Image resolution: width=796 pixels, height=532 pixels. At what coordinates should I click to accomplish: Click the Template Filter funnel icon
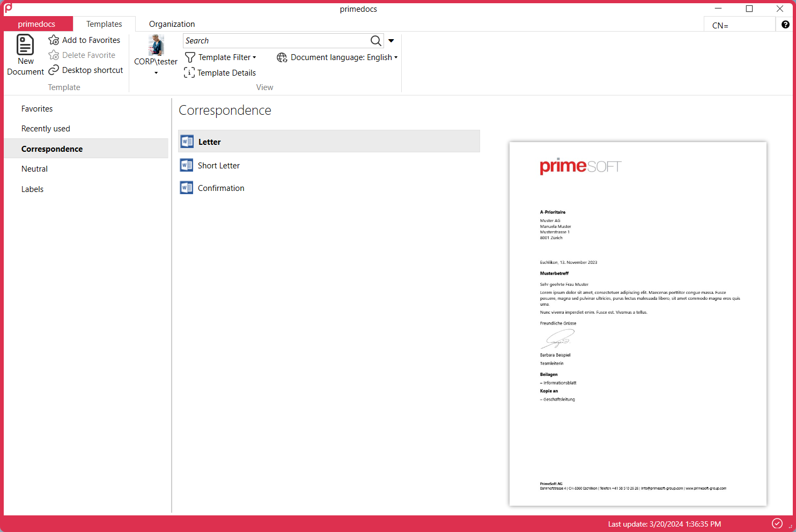(x=190, y=57)
